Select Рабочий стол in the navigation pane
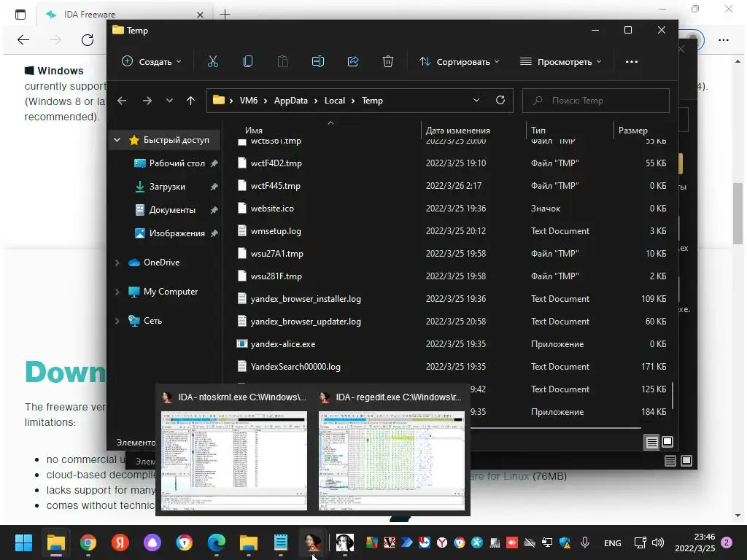The image size is (747, 560). point(177,163)
